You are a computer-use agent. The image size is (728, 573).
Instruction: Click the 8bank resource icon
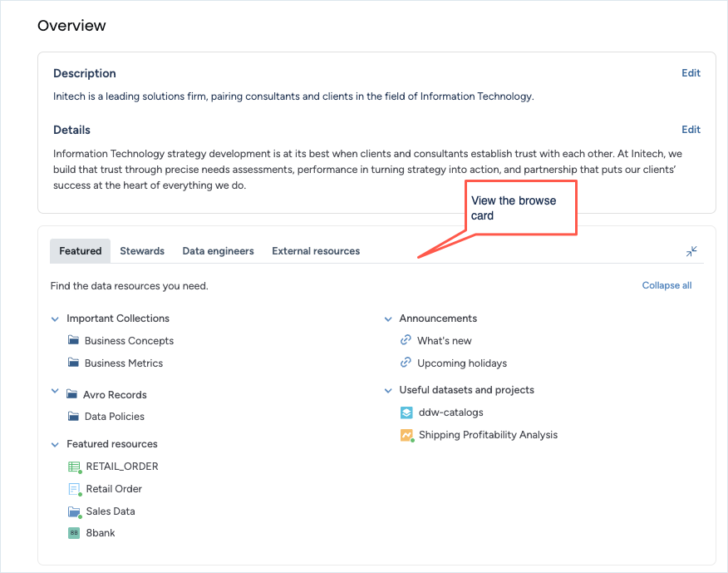click(x=74, y=533)
